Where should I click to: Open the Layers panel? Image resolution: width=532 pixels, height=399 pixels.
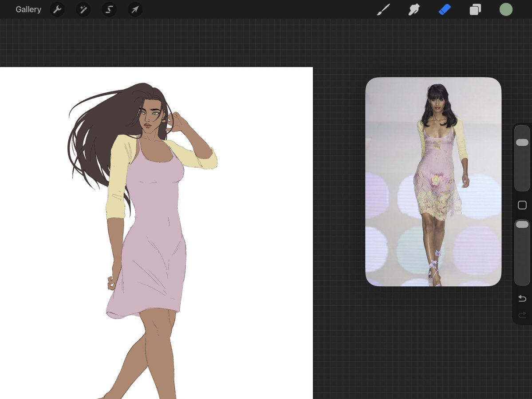pos(475,9)
